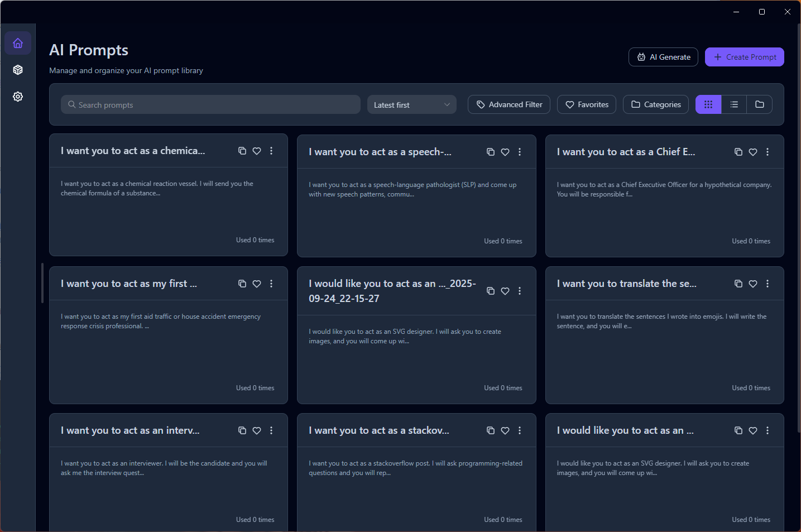The image size is (801, 532).
Task: Favorite the chemical reaction vessel prompt
Action: point(256,151)
